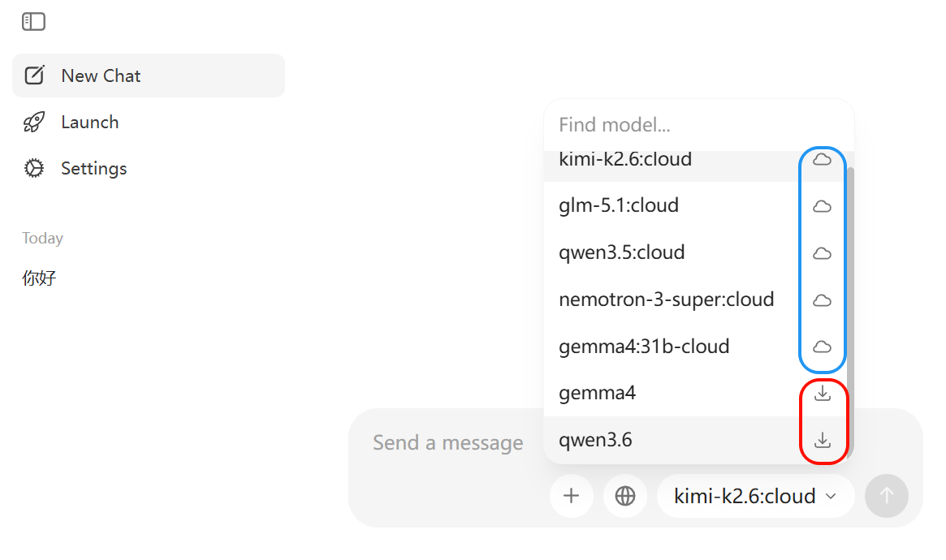Click the model list scrollbar
The height and width of the screenshot is (560, 946).
(x=850, y=278)
